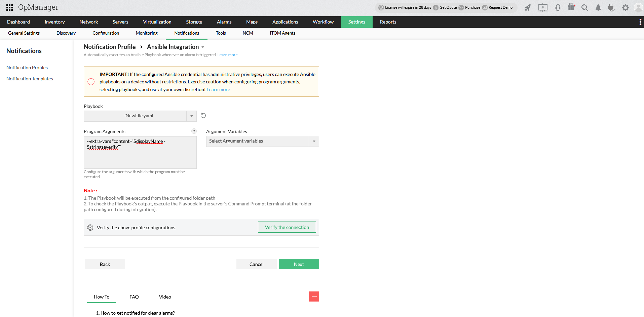Open the Applications menu
Image resolution: width=644 pixels, height=317 pixels.
click(285, 22)
